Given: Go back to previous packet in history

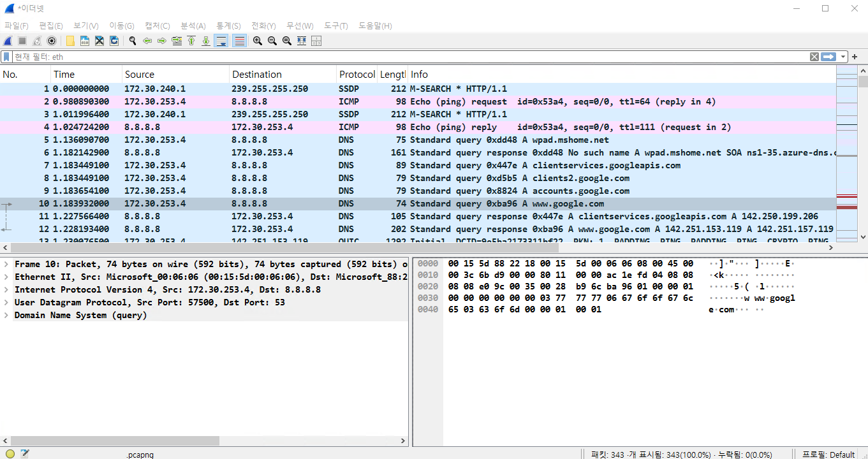Looking at the screenshot, I should coord(147,41).
